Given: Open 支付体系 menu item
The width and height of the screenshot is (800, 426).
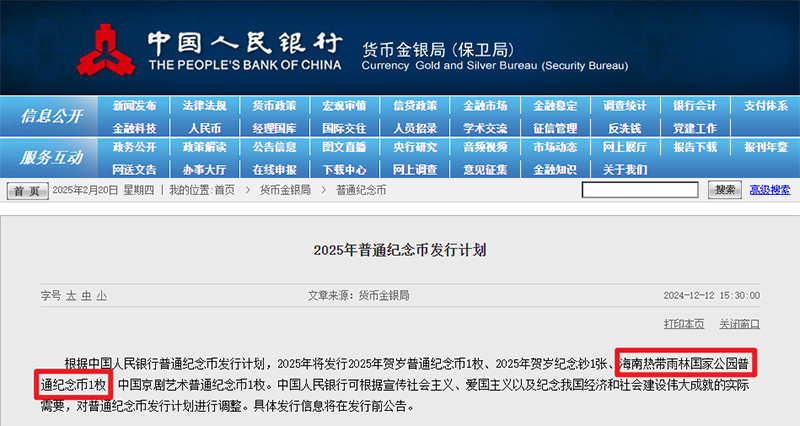Looking at the screenshot, I should (766, 106).
